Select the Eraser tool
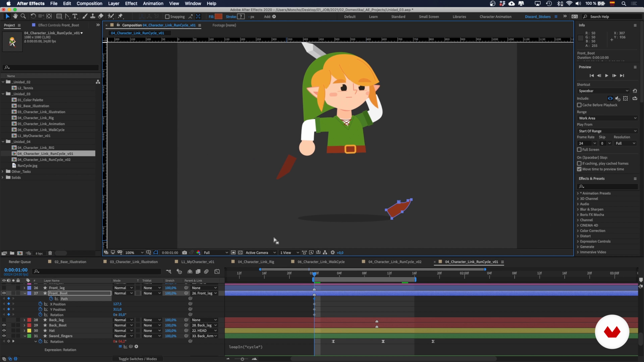Screen dimensions: 644x362 click(x=100, y=16)
